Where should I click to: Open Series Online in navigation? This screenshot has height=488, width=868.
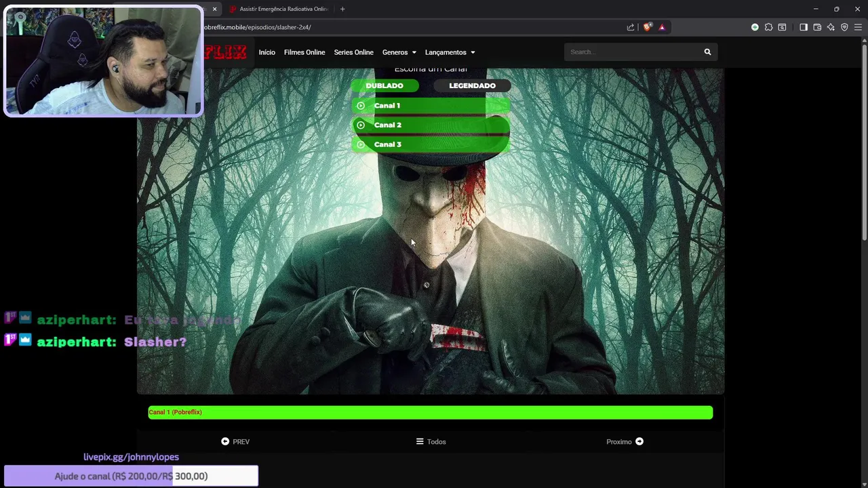[353, 52]
